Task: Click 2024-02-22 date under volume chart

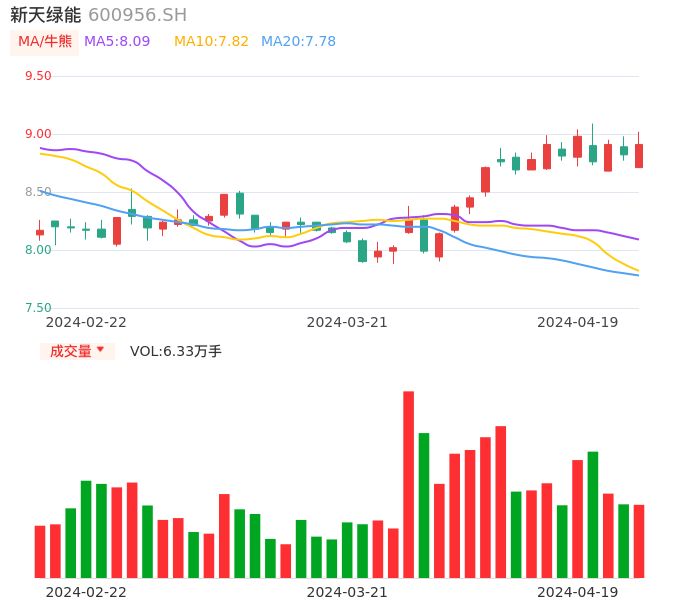Action: (86, 592)
